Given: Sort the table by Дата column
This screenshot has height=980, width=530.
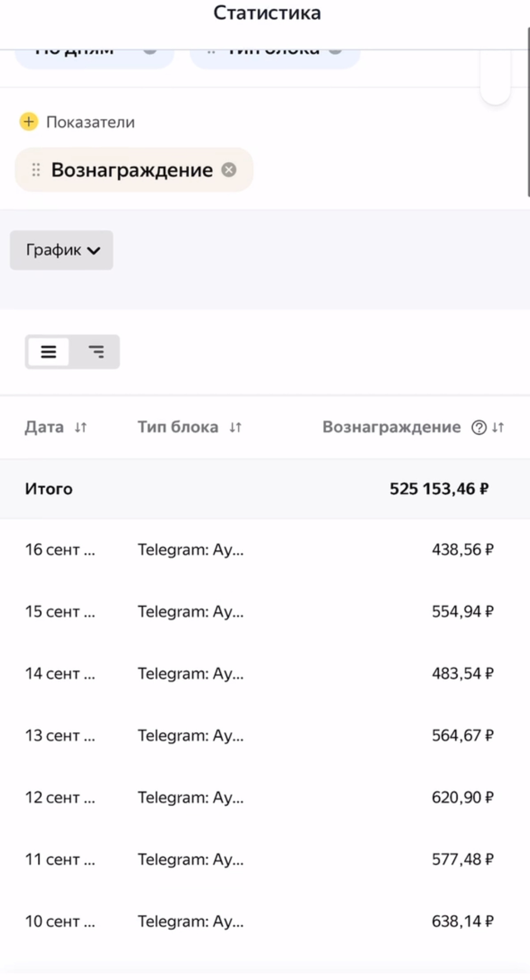Looking at the screenshot, I should [x=81, y=428].
